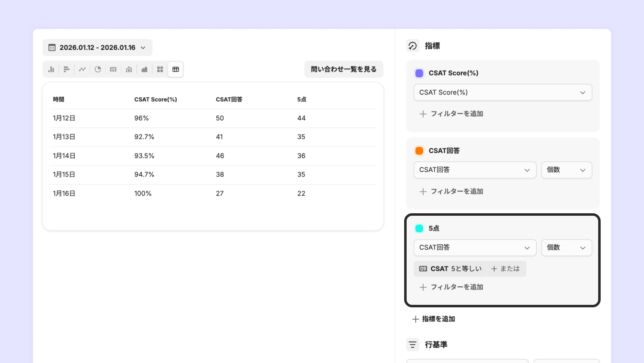Edit the CSAT 5と等しい filter chip
The image size is (644, 363).
point(450,269)
